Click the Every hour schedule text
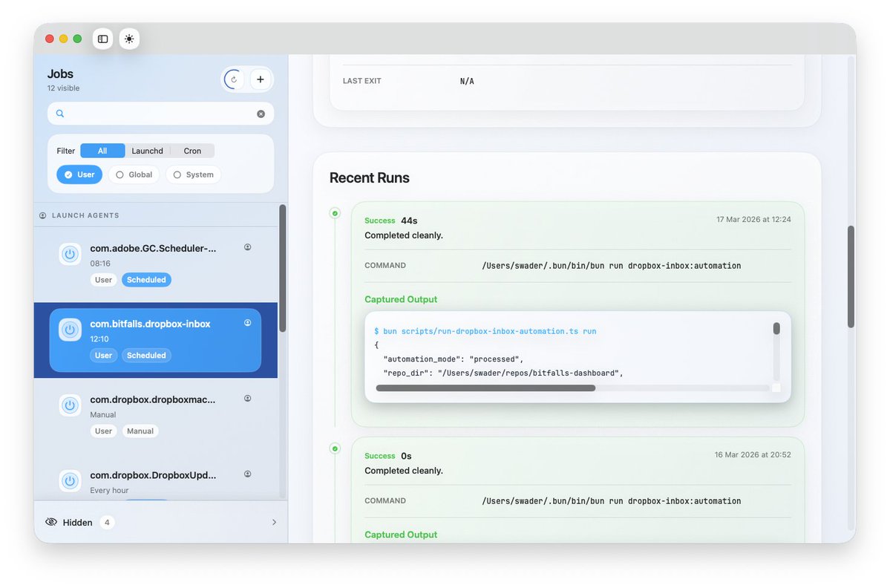This screenshot has width=890, height=588. (110, 491)
